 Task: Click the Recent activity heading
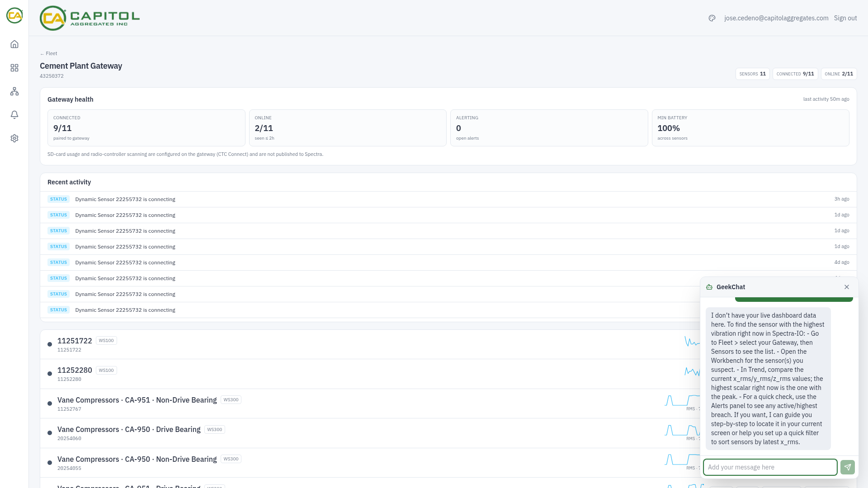[69, 182]
